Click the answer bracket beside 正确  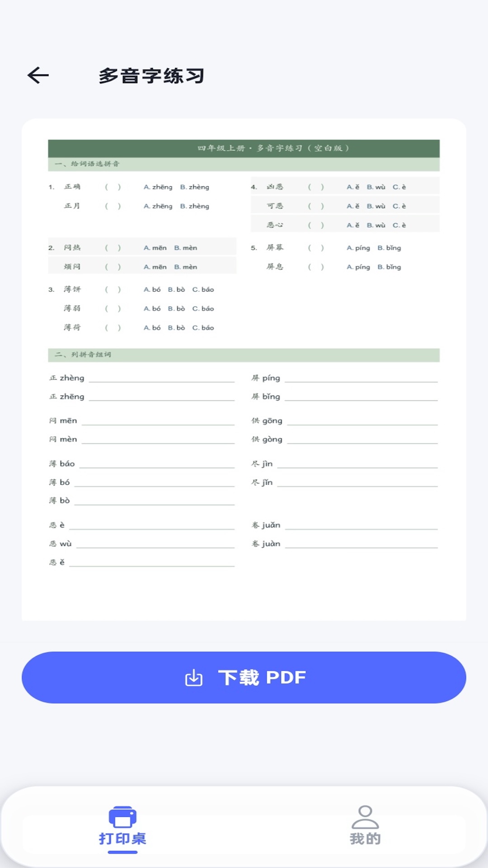(x=113, y=187)
